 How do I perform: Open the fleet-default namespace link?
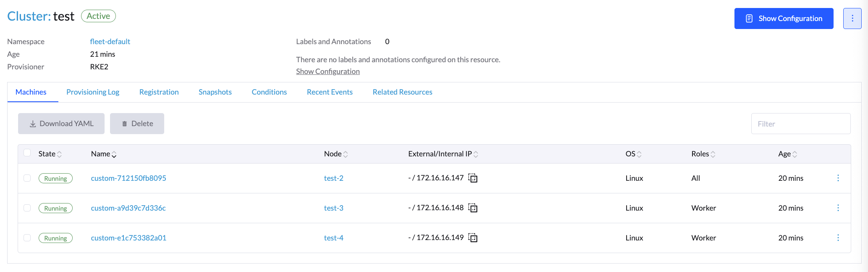[110, 42]
